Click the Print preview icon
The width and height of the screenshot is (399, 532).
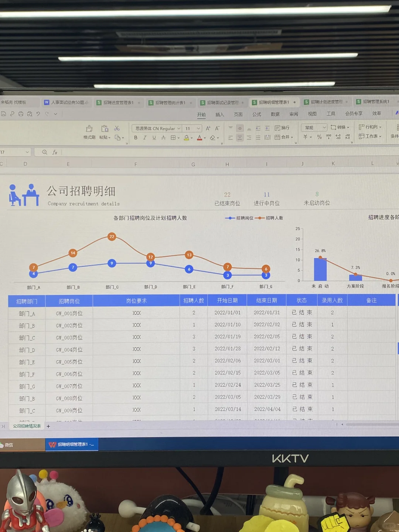point(30,114)
